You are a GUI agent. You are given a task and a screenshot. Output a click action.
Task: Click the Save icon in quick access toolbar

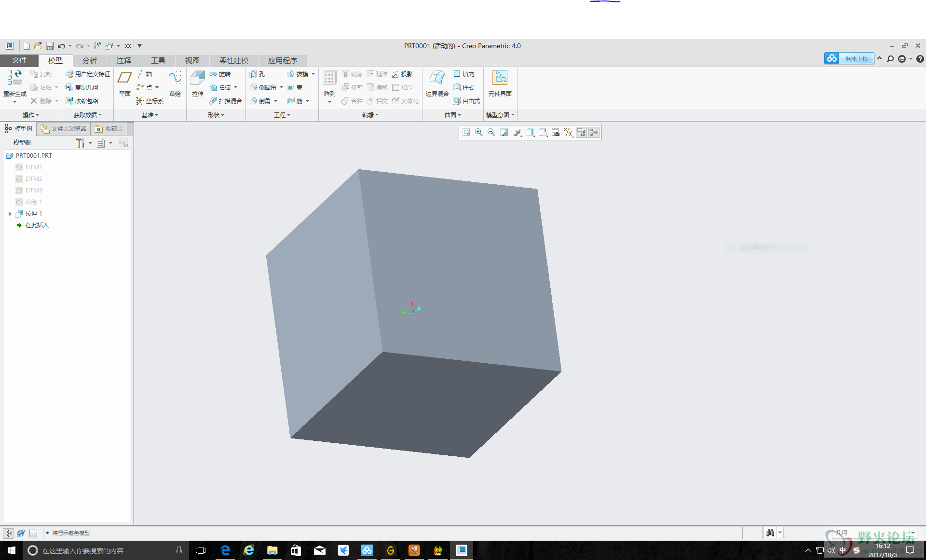point(50,46)
